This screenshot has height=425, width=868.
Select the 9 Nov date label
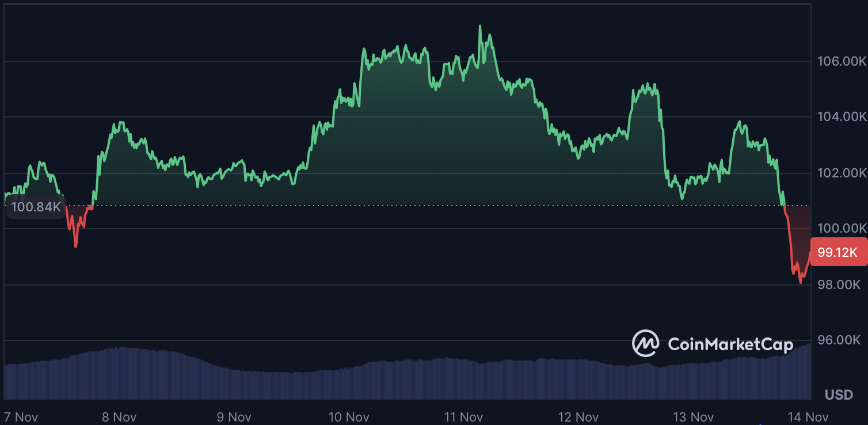coord(234,416)
